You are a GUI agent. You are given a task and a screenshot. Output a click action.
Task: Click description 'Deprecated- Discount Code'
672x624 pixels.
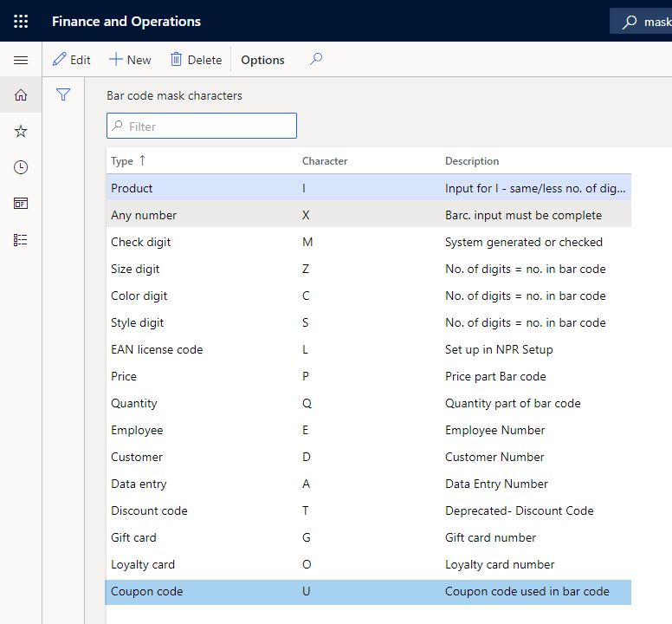pos(519,510)
